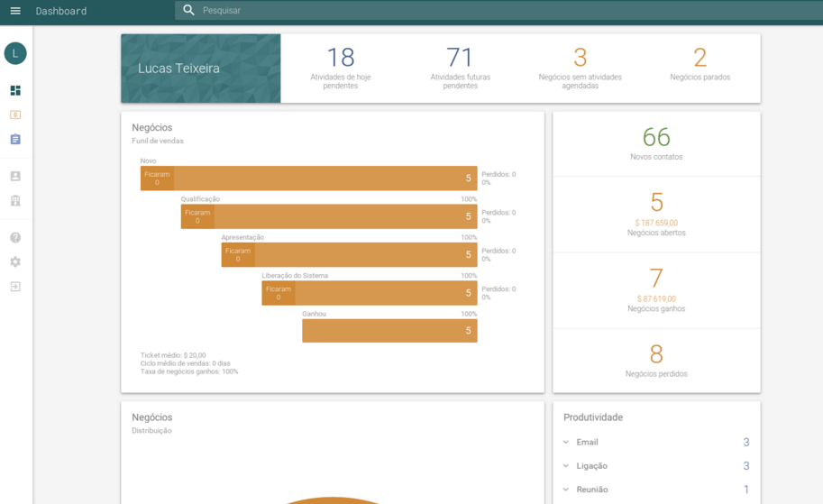This screenshot has height=504, width=823.
Task: Click the Dashboard title in header
Action: click(61, 11)
